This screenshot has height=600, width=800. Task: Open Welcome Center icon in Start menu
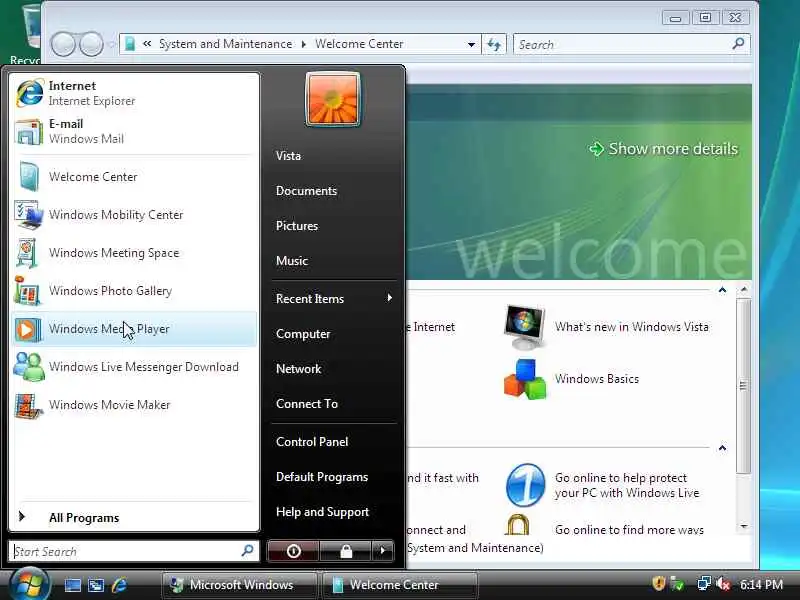pyautogui.click(x=29, y=177)
